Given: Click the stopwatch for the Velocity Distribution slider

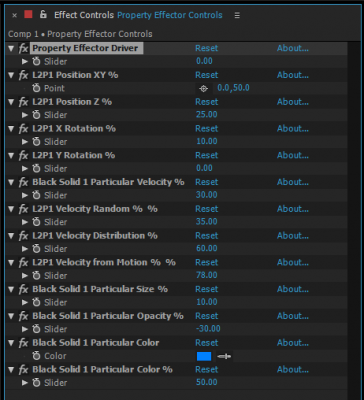Looking at the screenshot, I should click(x=36, y=249).
